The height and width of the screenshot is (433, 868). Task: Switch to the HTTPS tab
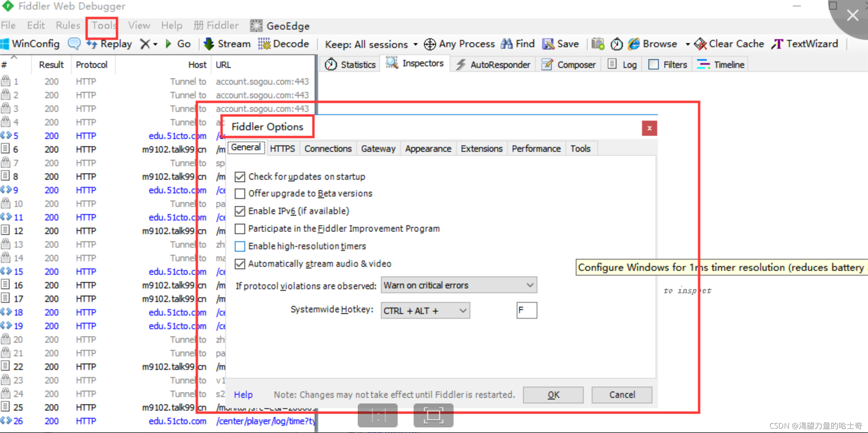pos(282,148)
